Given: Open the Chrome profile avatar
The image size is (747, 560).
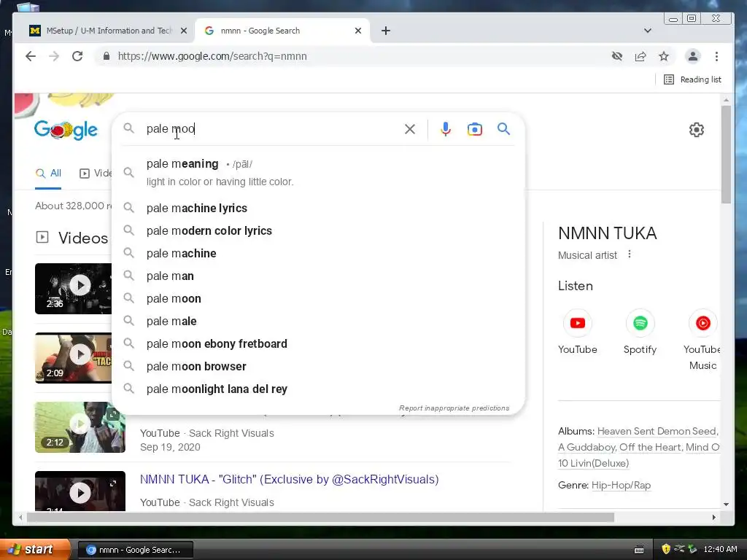Looking at the screenshot, I should coord(693,56).
